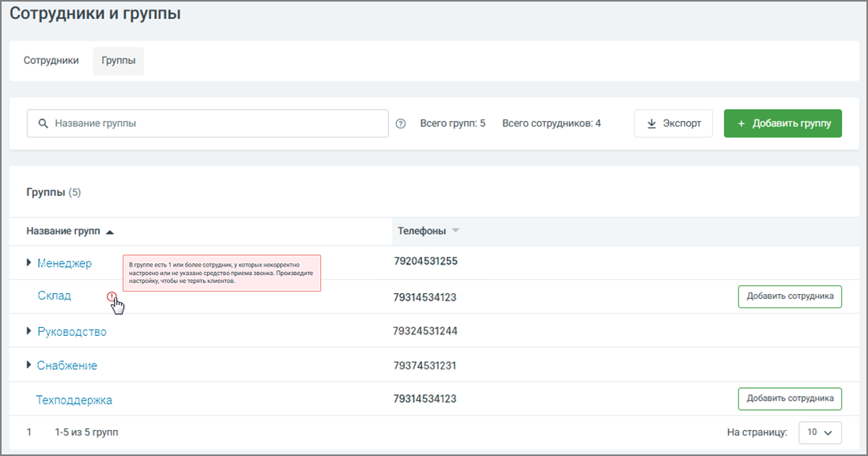Click Склад row phone 79314534123

[425, 298]
